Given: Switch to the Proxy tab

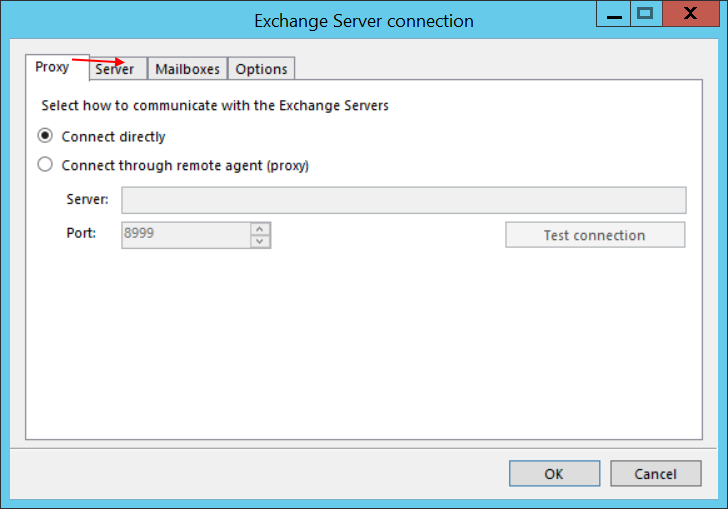Looking at the screenshot, I should pos(53,67).
